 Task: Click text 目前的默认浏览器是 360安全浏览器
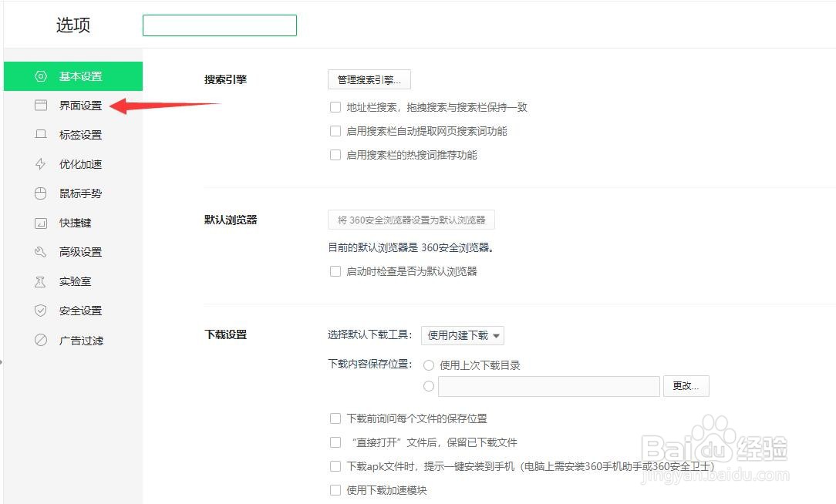[x=410, y=247]
